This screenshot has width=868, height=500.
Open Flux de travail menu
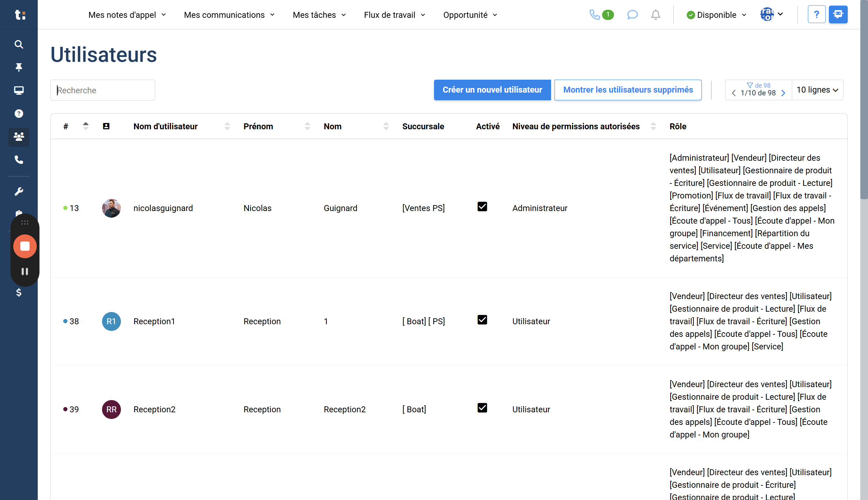click(394, 15)
